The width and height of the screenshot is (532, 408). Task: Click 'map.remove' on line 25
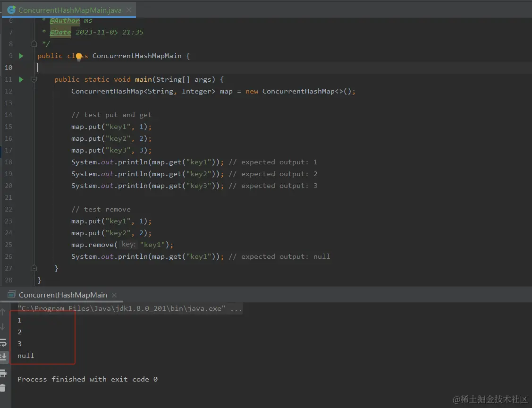point(93,245)
